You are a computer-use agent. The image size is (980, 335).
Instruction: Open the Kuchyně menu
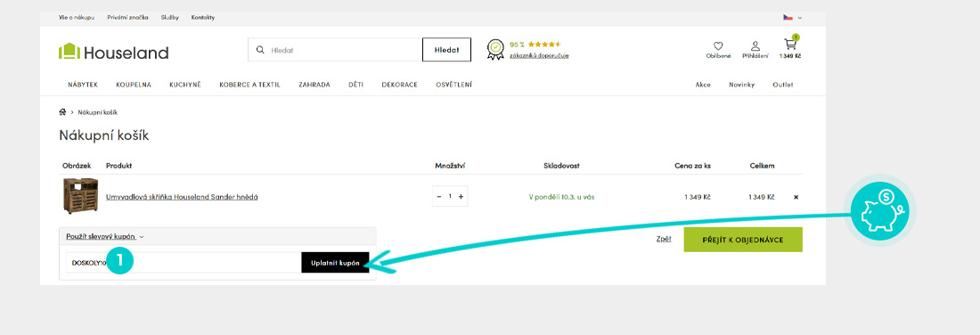tap(185, 85)
